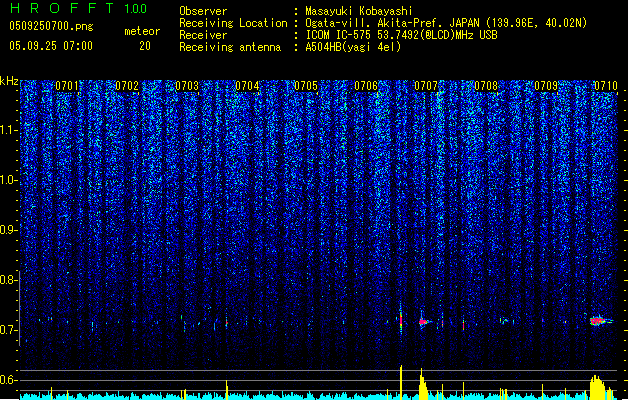Click the 0709 time marker
Screen dimensions: 629x400
(x=546, y=86)
